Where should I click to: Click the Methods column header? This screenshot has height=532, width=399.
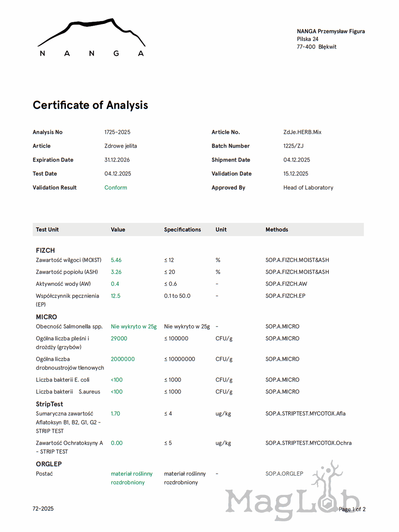pyautogui.click(x=277, y=230)
